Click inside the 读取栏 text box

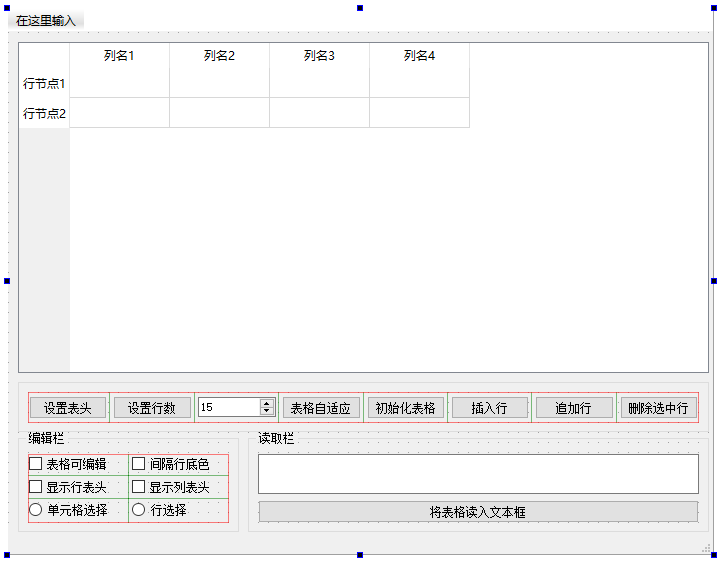click(x=478, y=474)
